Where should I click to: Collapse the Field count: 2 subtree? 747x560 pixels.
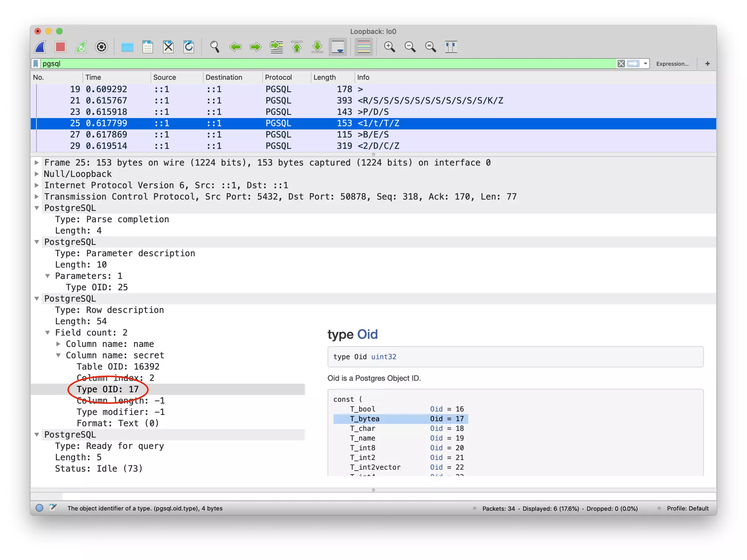click(x=48, y=332)
